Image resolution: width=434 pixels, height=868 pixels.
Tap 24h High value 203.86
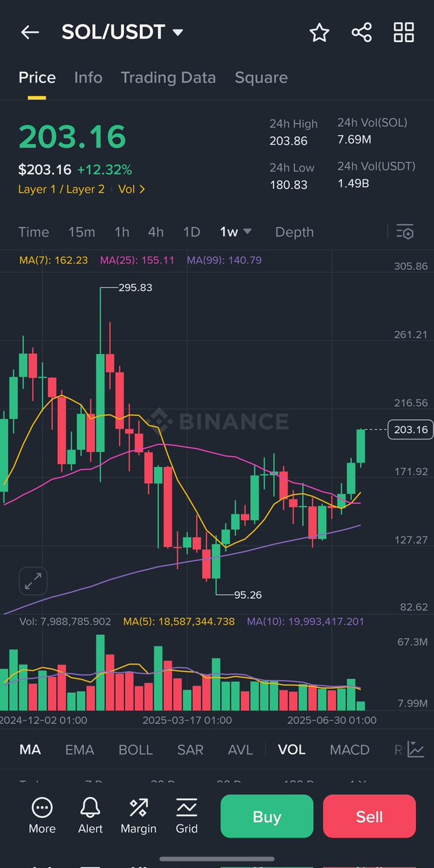tap(288, 141)
